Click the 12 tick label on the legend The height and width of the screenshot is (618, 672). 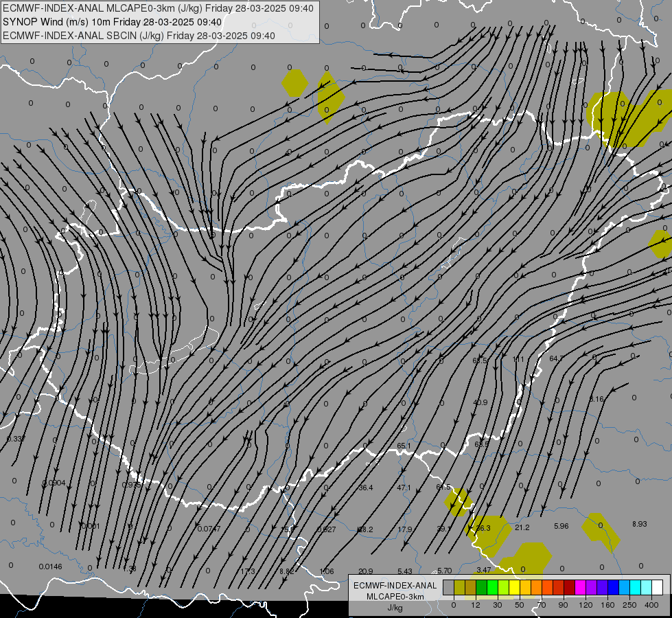tap(476, 605)
